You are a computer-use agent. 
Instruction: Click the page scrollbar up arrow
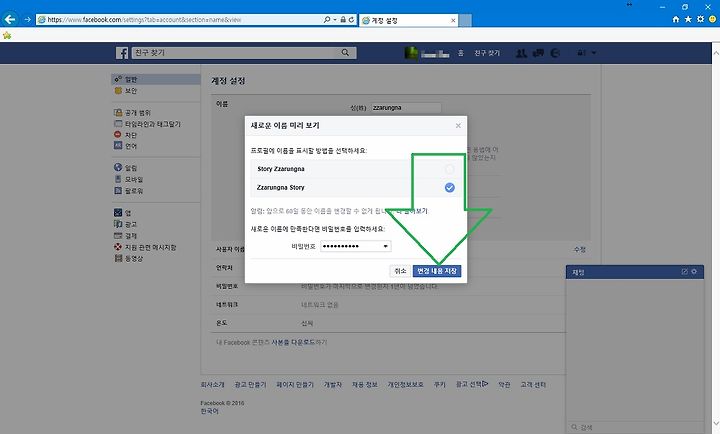[715, 52]
